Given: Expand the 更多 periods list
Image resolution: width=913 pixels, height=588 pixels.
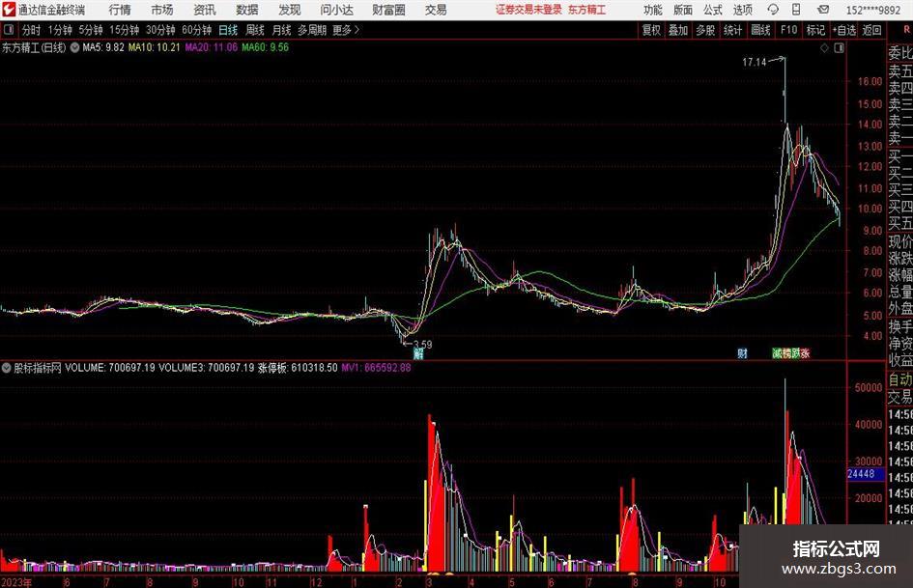Looking at the screenshot, I should coord(346,30).
